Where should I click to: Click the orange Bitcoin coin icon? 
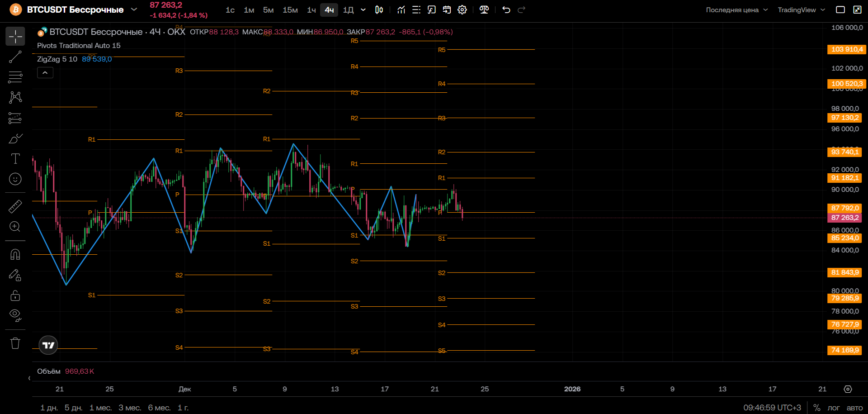(16, 10)
